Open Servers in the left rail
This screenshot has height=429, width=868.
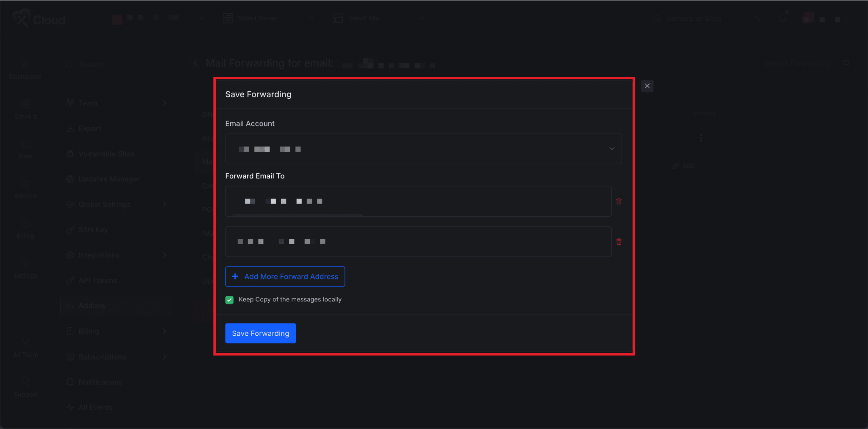pos(25,109)
